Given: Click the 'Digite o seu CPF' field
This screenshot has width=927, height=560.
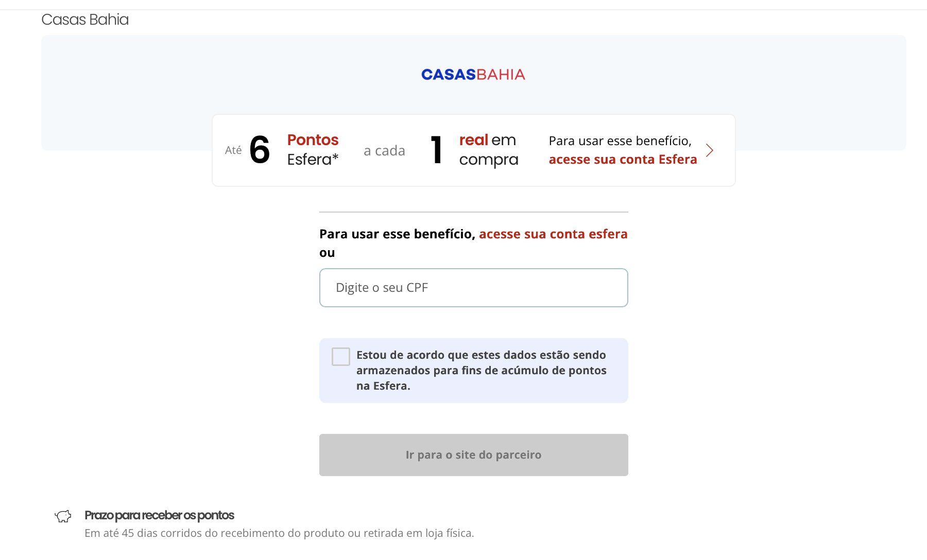Looking at the screenshot, I should tap(473, 288).
